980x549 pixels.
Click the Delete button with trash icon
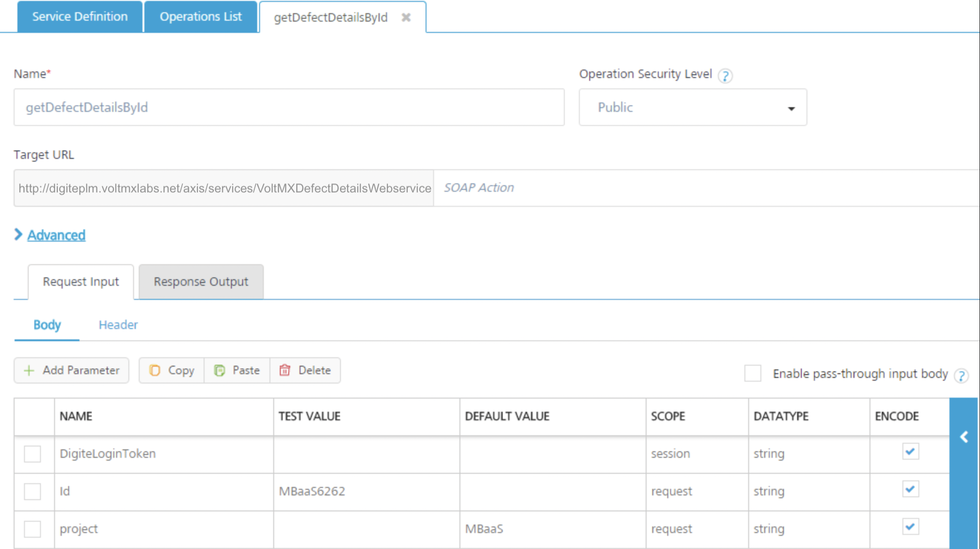click(x=305, y=370)
